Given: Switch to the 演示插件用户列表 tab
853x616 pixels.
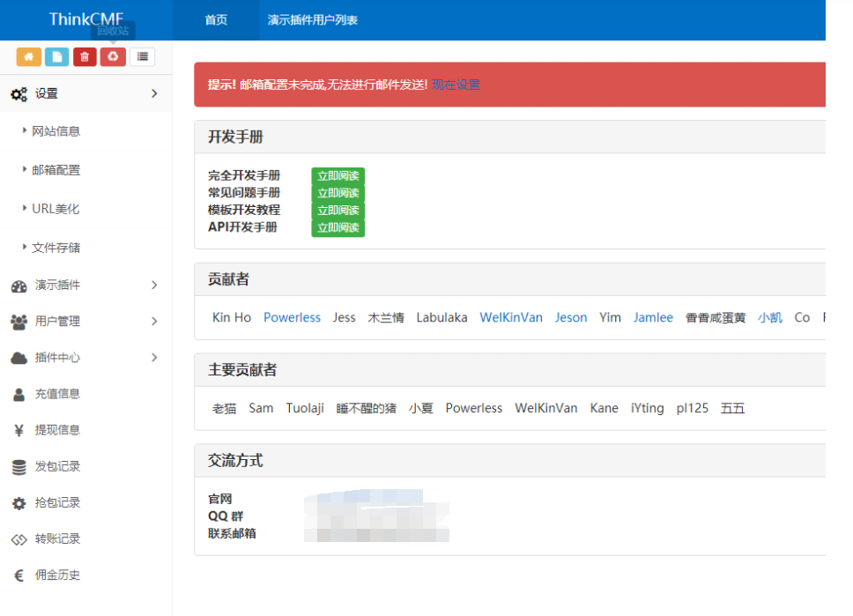Looking at the screenshot, I should click(312, 20).
